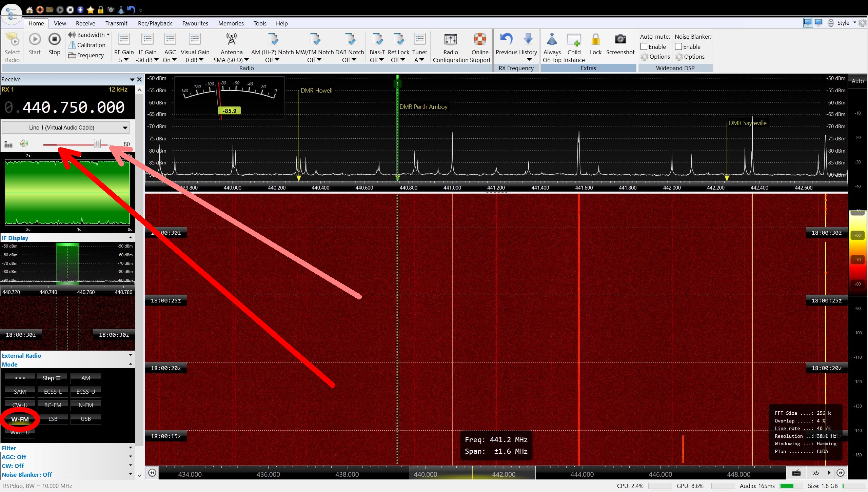Open a Child Instance
Viewport: 868px width, 492px height.
coord(574,40)
